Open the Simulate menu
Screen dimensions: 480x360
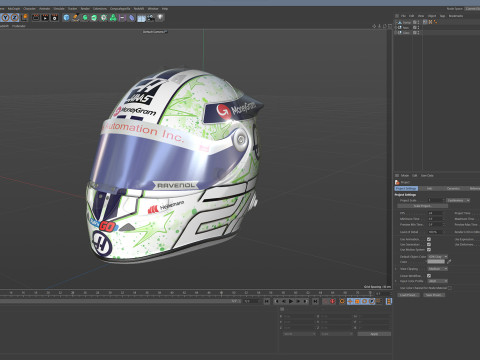click(x=59, y=9)
